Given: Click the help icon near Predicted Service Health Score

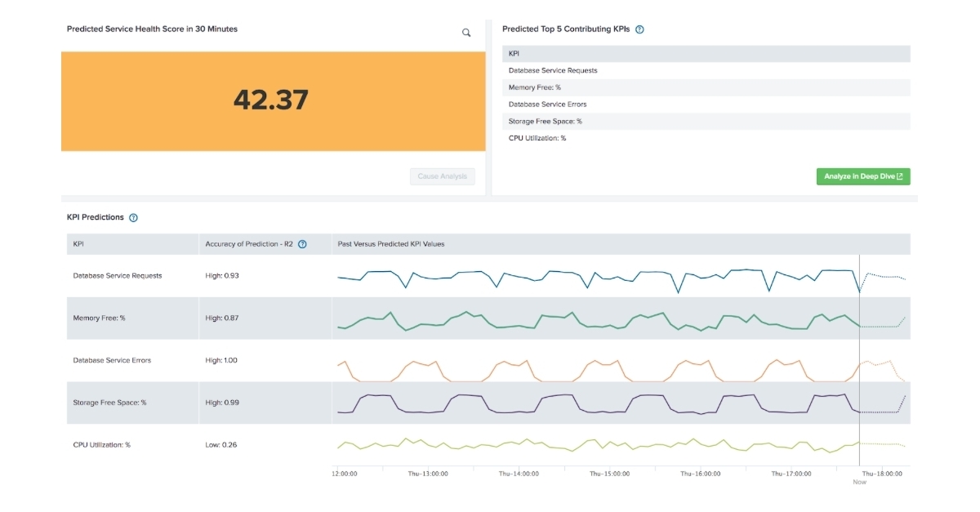Looking at the screenshot, I should [x=466, y=33].
